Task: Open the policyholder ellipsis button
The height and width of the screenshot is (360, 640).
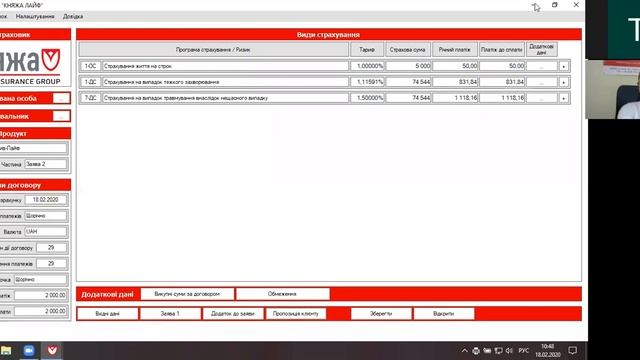Action: point(61,116)
